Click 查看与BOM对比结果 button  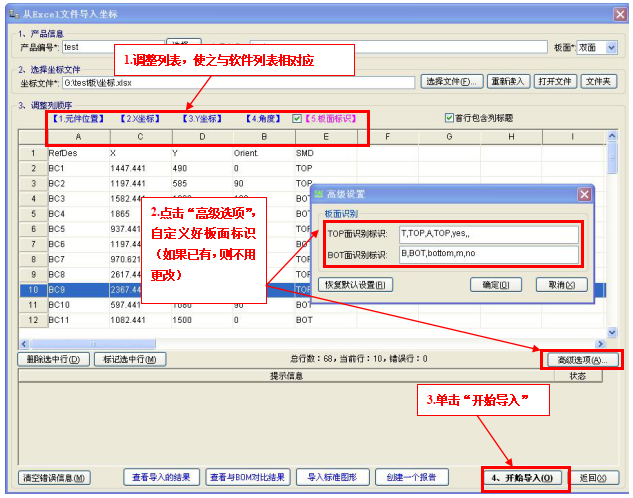pyautogui.click(x=247, y=477)
